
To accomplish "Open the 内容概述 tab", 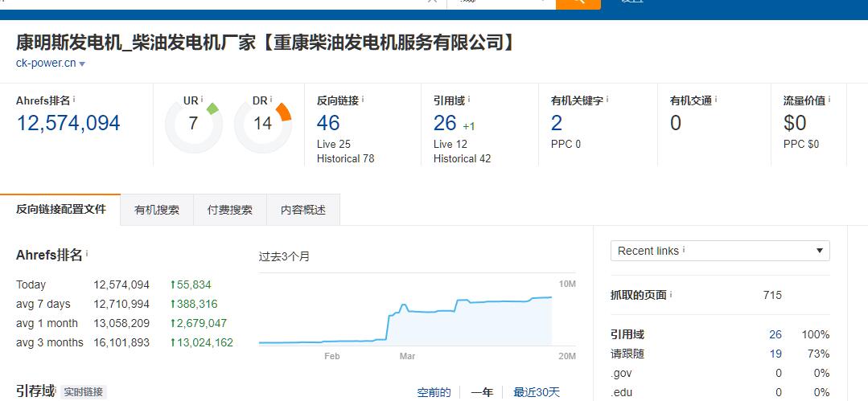I will [302, 211].
